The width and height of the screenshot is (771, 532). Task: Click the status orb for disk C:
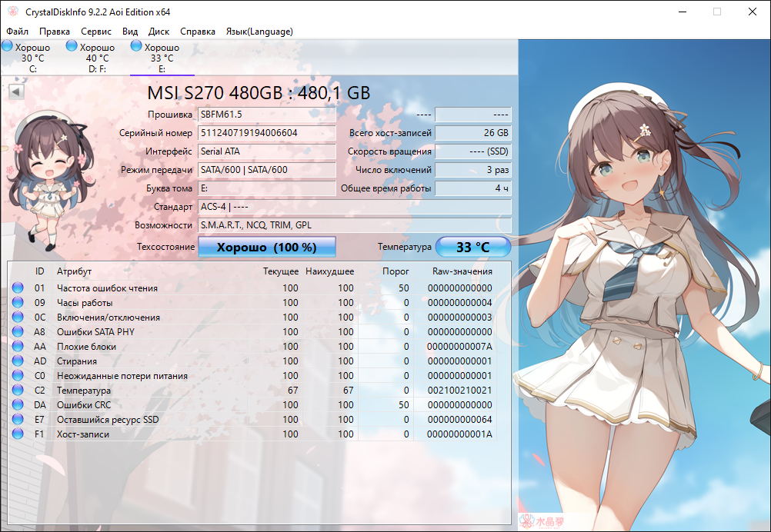pos(8,46)
